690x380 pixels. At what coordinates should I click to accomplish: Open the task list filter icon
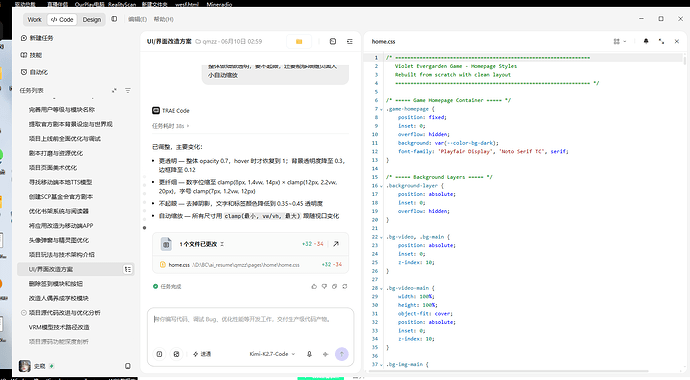pos(128,90)
